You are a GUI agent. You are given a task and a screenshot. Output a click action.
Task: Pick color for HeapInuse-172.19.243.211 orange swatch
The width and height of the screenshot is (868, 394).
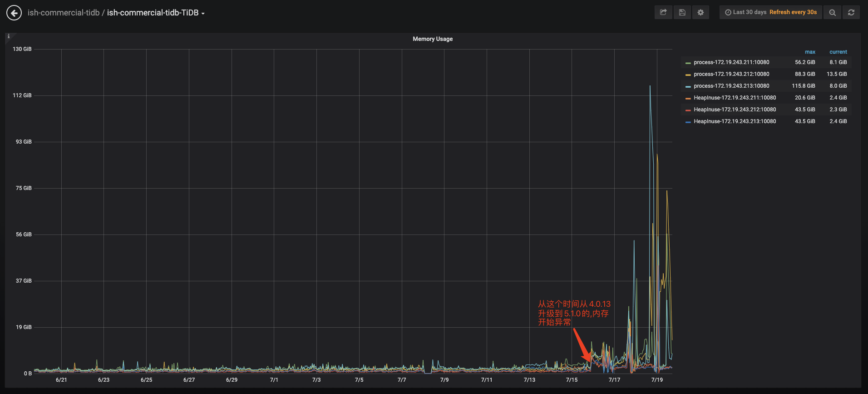(688, 98)
